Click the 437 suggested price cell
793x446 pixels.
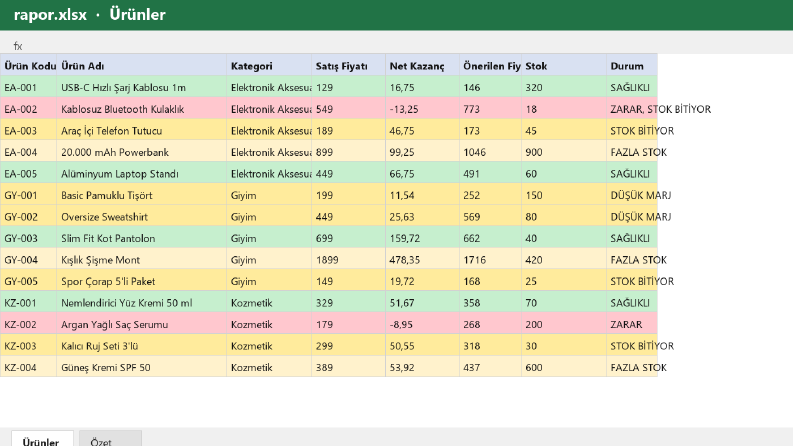point(490,368)
